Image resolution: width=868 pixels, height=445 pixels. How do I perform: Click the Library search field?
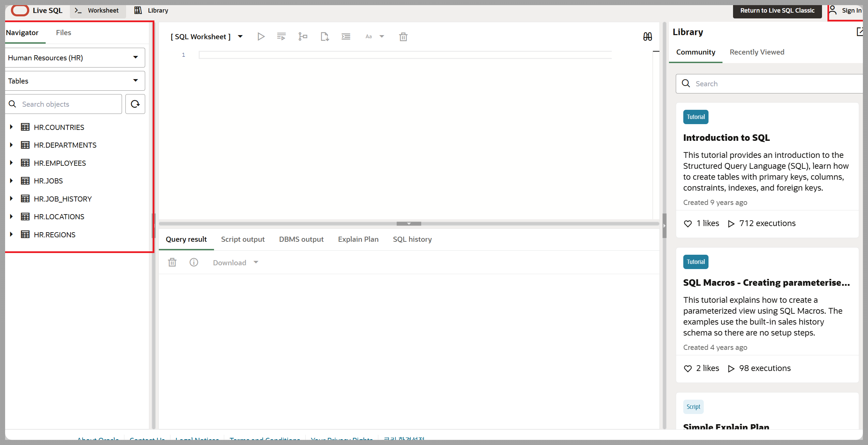pos(770,84)
